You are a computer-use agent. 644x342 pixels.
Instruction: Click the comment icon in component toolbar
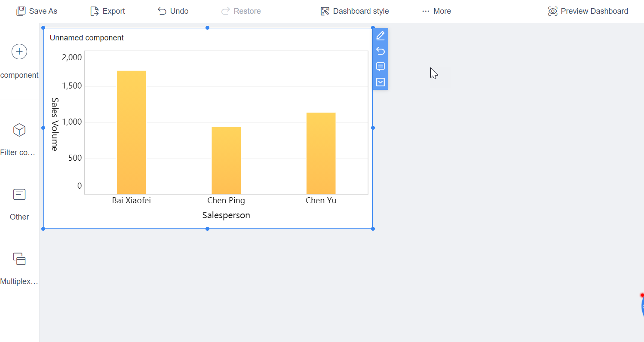[380, 67]
